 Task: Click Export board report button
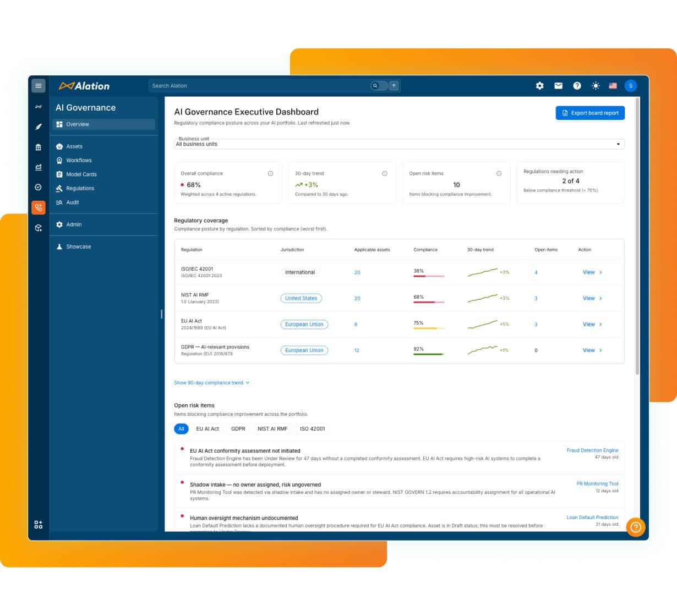click(x=590, y=113)
